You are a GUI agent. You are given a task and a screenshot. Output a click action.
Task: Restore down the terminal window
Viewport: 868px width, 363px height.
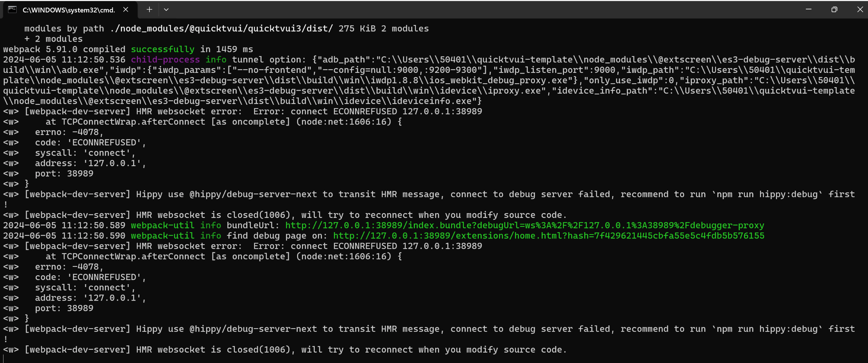coord(834,9)
